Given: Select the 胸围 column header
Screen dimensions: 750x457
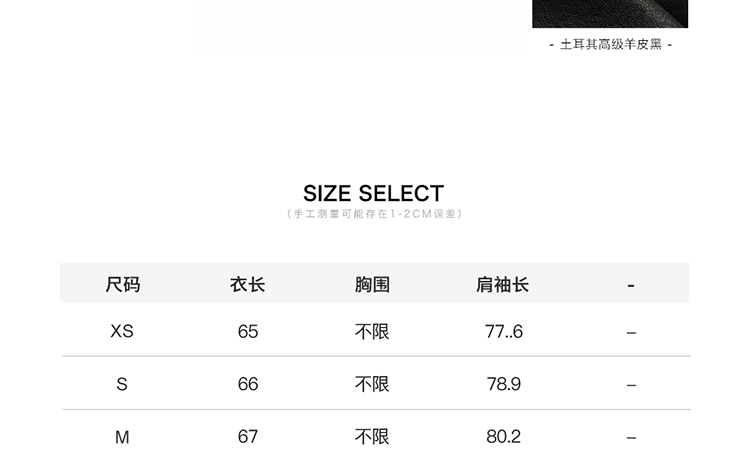Looking at the screenshot, I should pyautogui.click(x=372, y=285).
